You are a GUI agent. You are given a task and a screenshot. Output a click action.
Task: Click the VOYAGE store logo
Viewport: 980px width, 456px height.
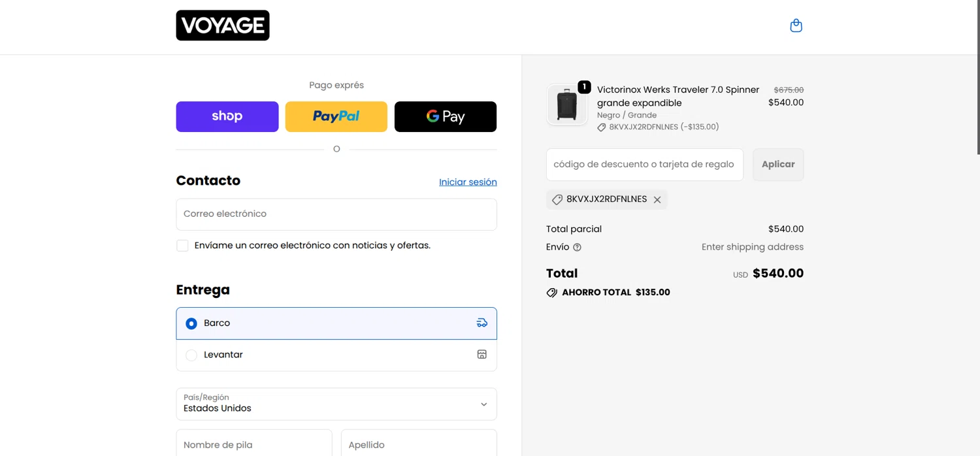[223, 25]
